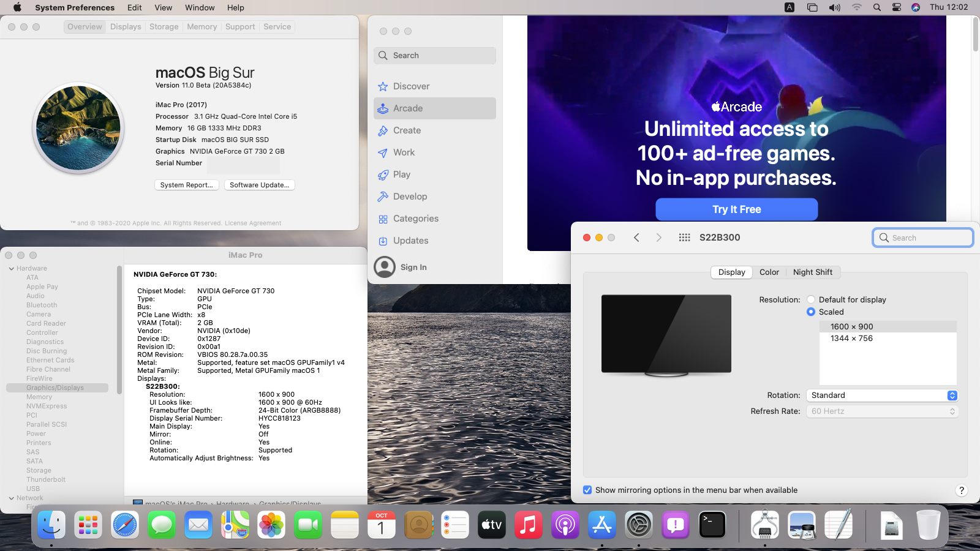
Task: Open Maps from the Dock
Action: (x=235, y=525)
